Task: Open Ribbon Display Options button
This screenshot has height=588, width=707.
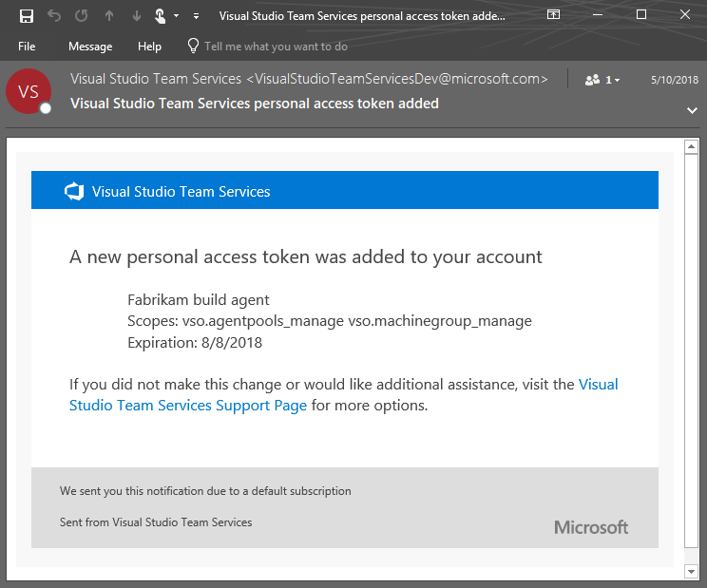Action: click(555, 15)
